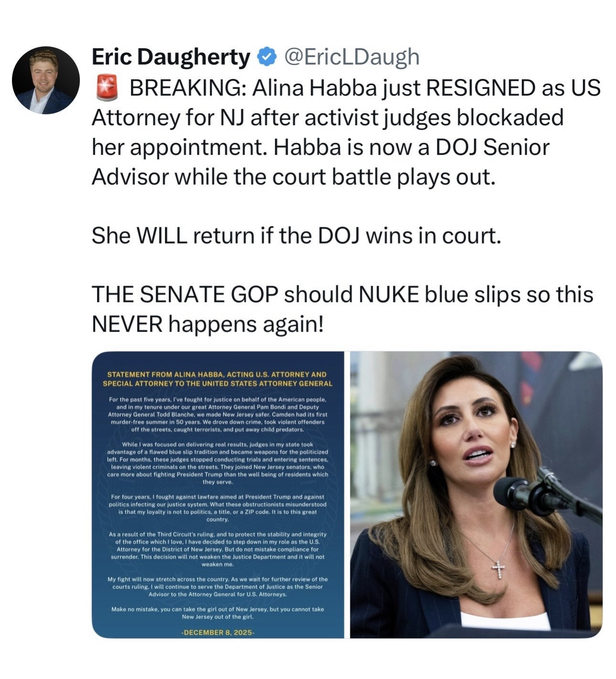Click paragraph about Third Circuit's ruling
This screenshot has height=679, width=616.
click(218, 549)
